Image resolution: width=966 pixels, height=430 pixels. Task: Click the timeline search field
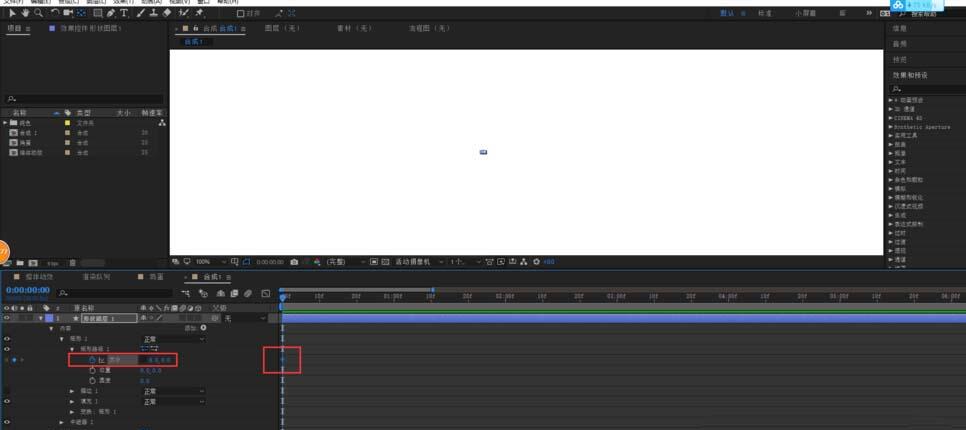pyautogui.click(x=116, y=294)
